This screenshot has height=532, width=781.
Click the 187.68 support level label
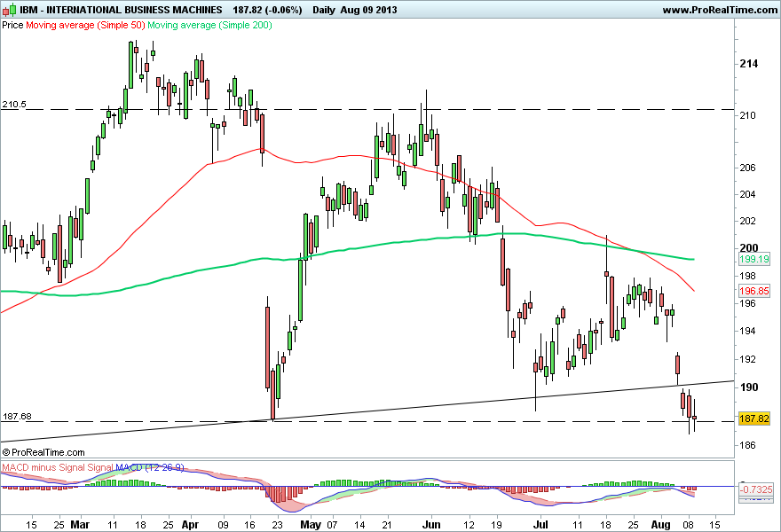[x=17, y=417]
